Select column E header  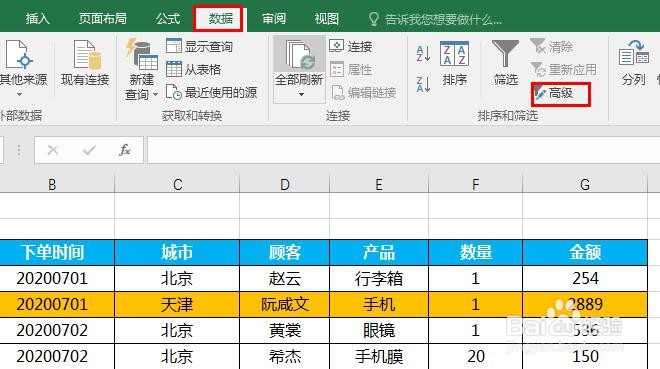(379, 184)
